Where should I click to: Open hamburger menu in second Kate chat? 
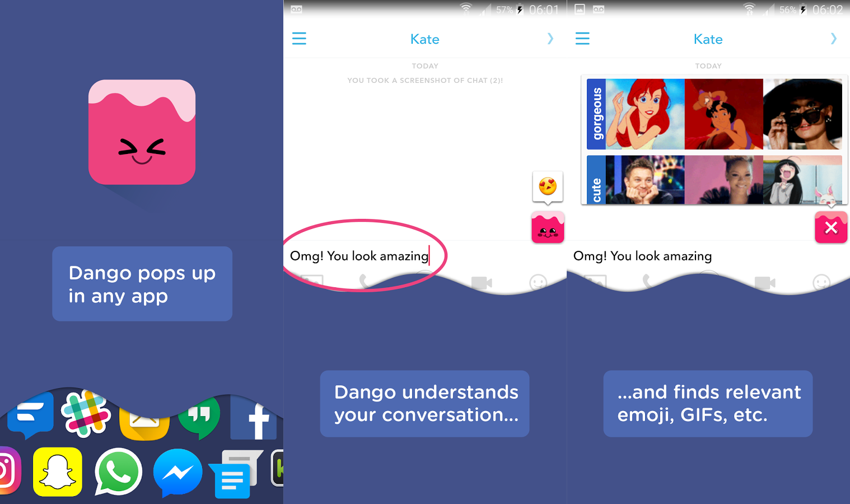point(582,38)
